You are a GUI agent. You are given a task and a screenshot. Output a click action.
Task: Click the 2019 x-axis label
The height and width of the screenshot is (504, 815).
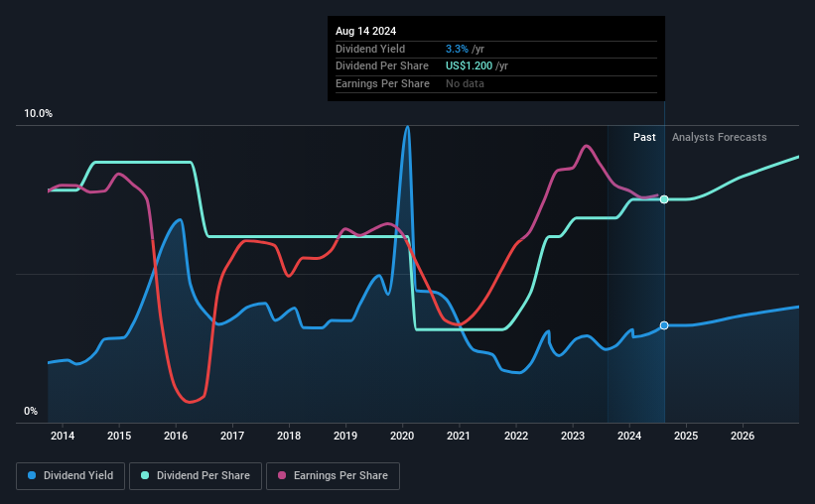click(x=345, y=436)
